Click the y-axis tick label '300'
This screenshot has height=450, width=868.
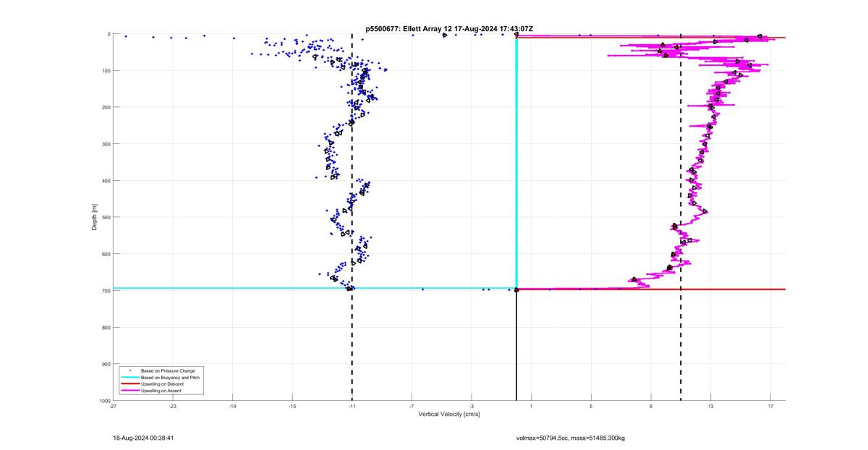106,144
